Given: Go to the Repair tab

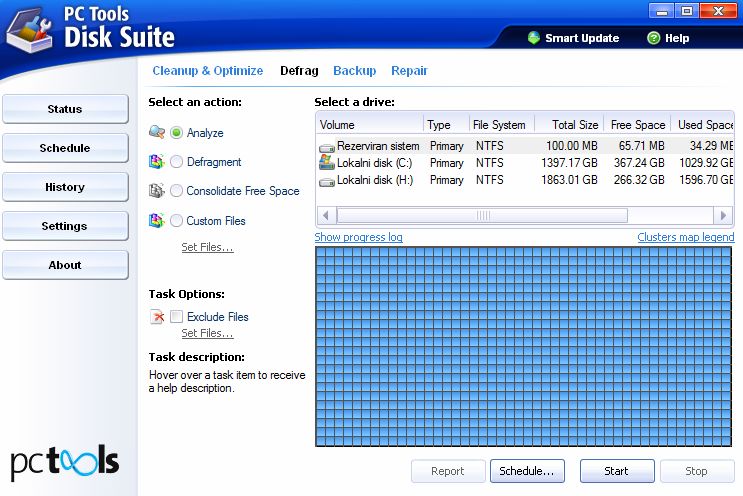Looking at the screenshot, I should [x=409, y=71].
